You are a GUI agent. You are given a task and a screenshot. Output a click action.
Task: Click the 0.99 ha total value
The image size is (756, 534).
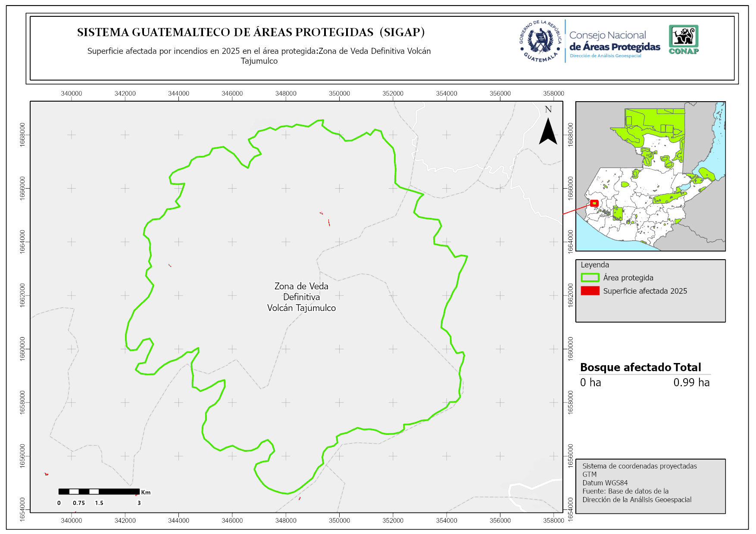(x=691, y=382)
